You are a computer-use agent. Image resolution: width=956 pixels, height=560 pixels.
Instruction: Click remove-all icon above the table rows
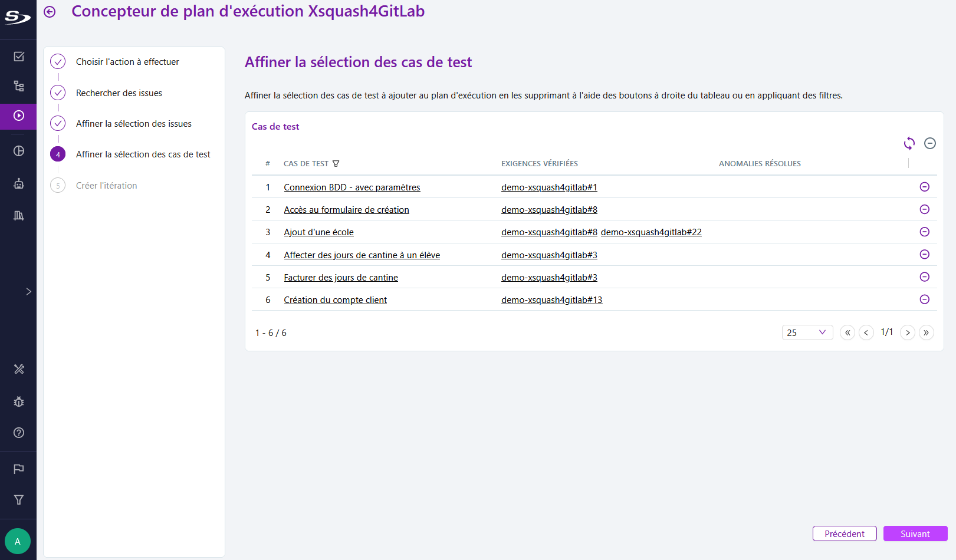tap(930, 143)
